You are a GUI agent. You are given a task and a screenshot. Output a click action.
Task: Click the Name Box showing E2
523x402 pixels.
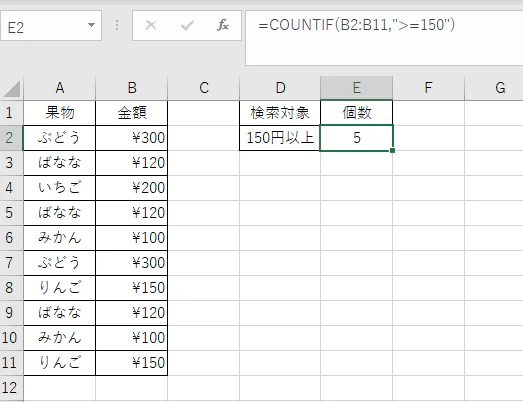51,26
